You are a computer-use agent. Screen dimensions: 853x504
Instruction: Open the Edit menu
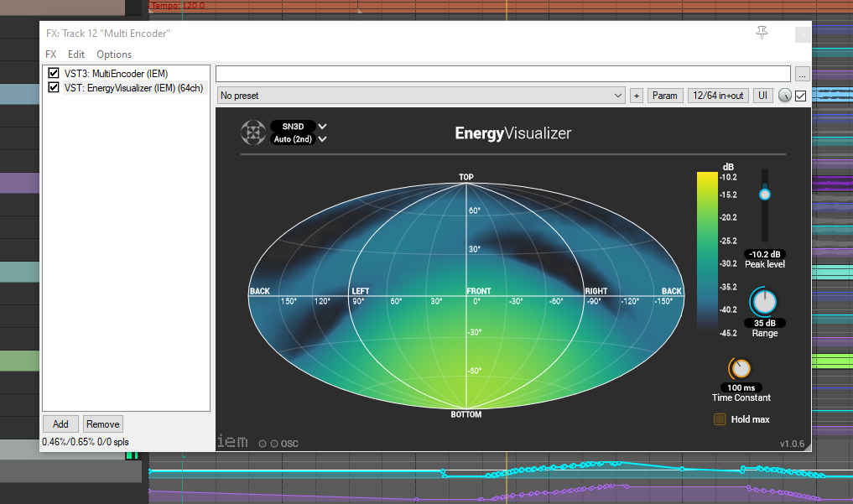click(76, 55)
